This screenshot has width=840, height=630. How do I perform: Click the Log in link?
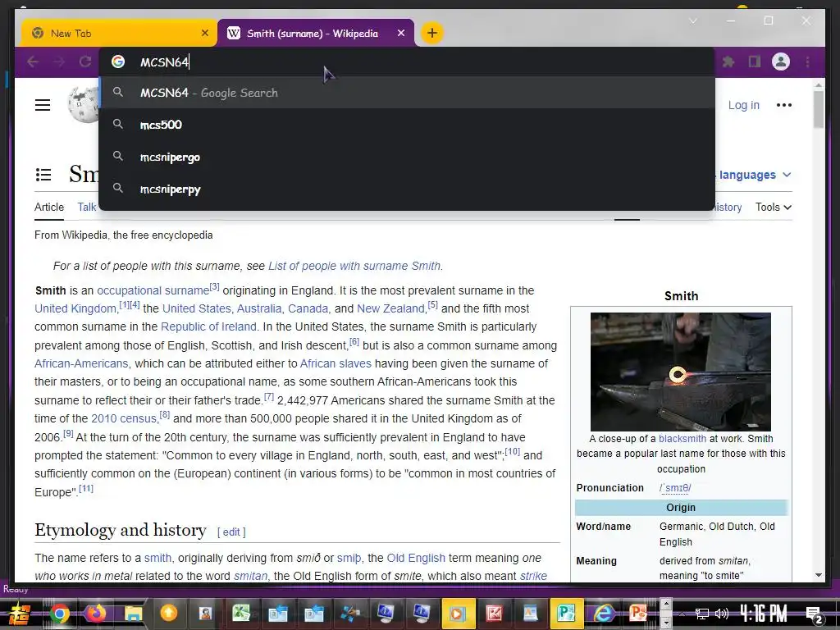coord(743,105)
